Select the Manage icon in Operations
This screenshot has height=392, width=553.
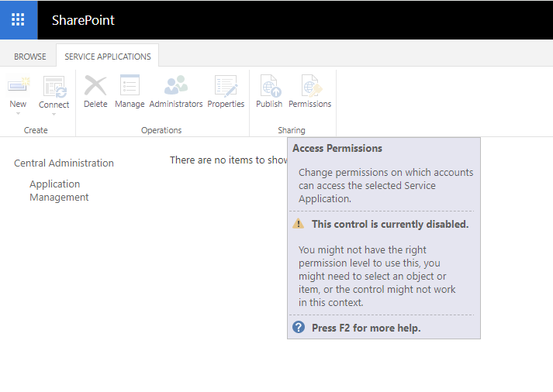click(x=130, y=85)
